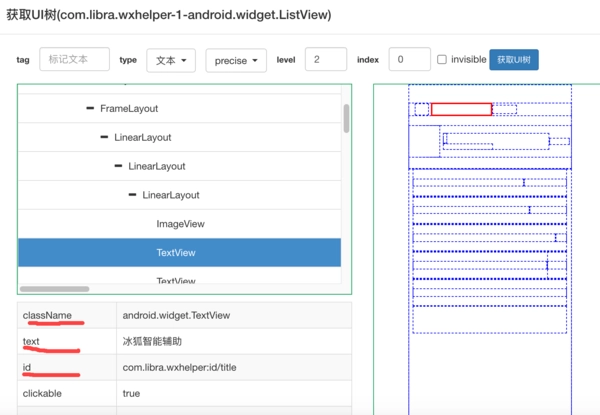Open the type dropdown showing 文本
Image resolution: width=600 pixels, height=415 pixels.
(x=171, y=60)
